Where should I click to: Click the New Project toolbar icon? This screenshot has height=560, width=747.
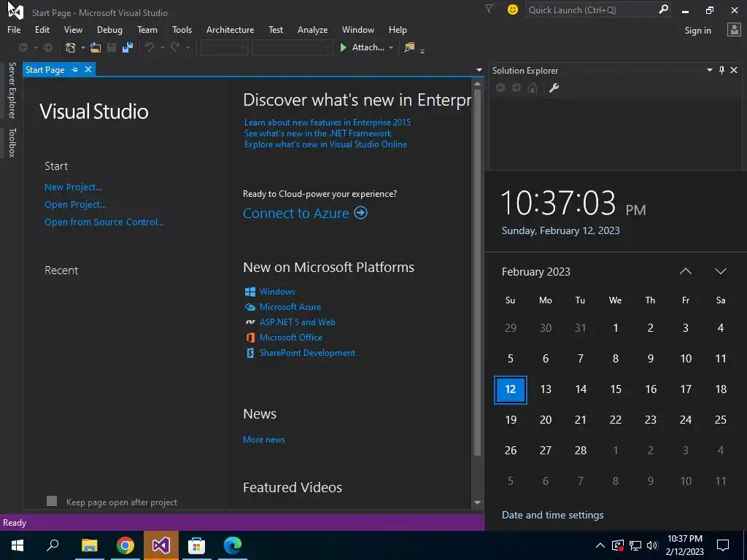click(x=71, y=47)
